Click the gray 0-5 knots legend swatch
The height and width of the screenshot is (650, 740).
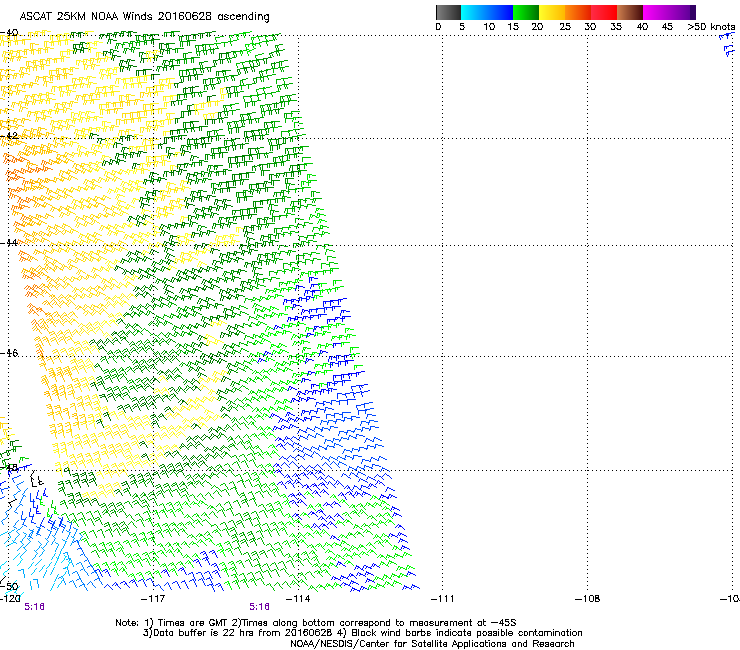click(448, 12)
